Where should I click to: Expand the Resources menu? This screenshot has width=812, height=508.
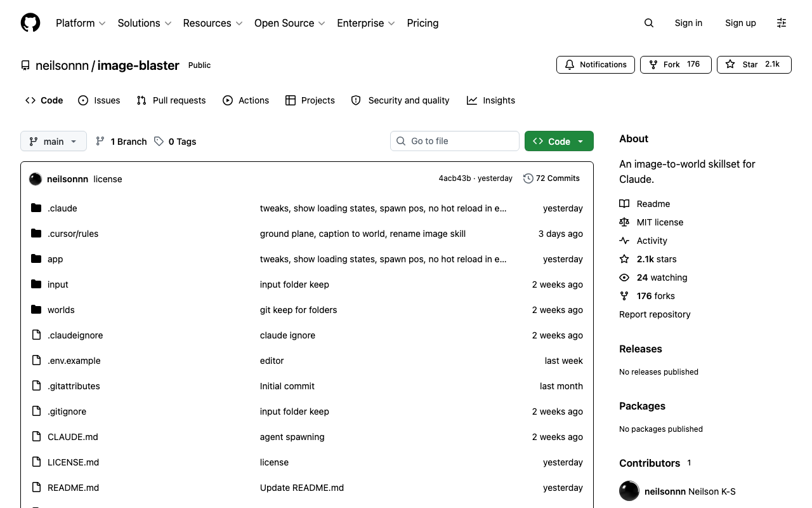(213, 23)
